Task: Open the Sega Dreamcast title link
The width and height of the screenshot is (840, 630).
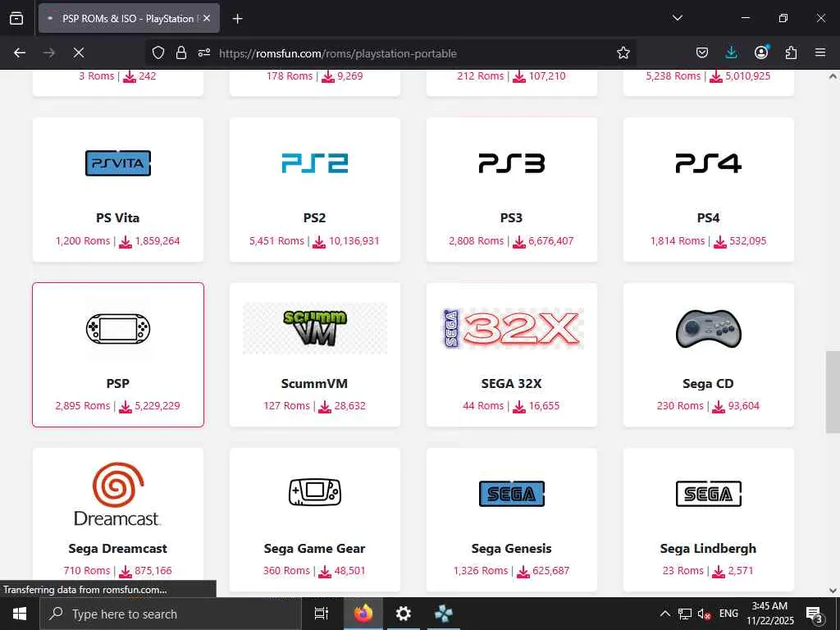Action: 118,549
